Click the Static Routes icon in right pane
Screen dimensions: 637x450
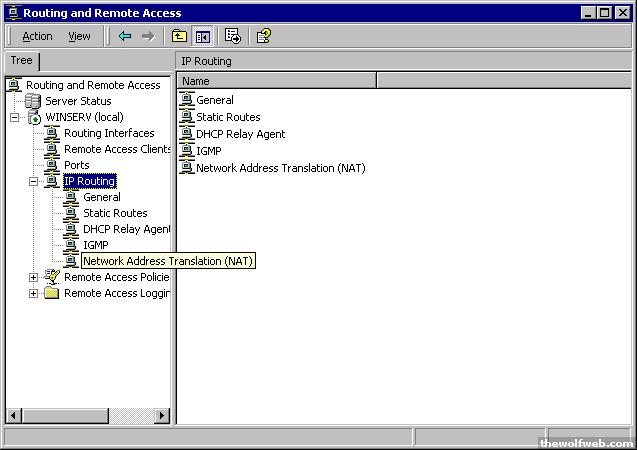[187, 117]
